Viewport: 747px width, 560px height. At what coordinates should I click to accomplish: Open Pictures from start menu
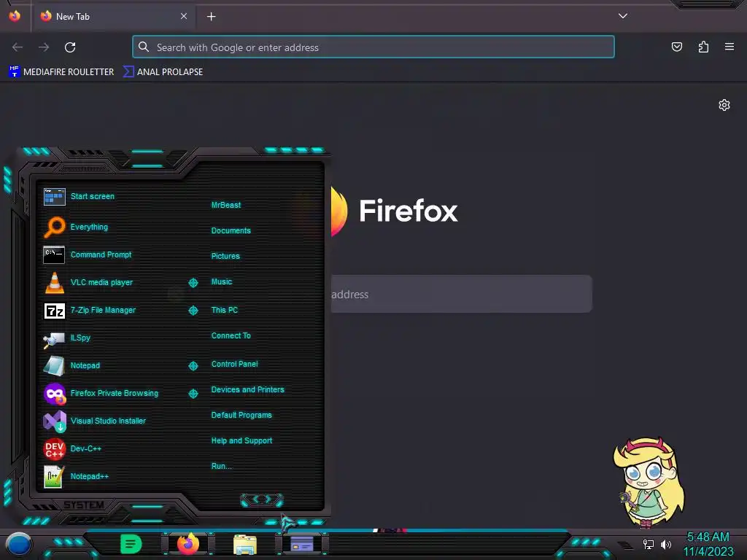click(x=225, y=256)
